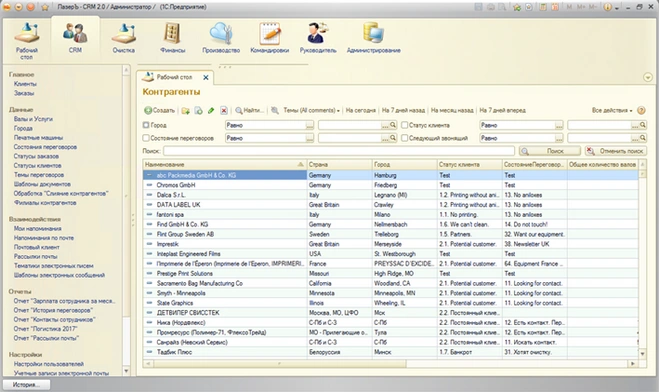Enable the Состояние переговоров filter checkbox
Image resolution: width=659 pixels, height=392 pixels.
(x=146, y=138)
